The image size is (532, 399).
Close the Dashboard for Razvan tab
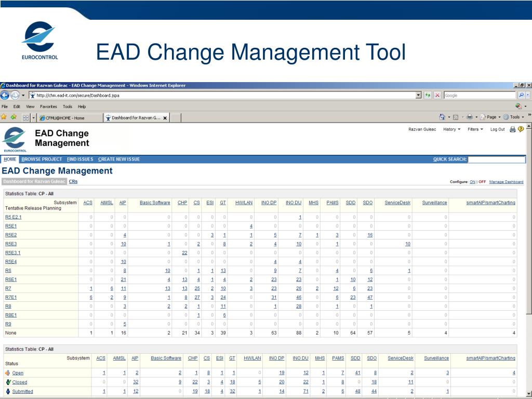click(165, 118)
